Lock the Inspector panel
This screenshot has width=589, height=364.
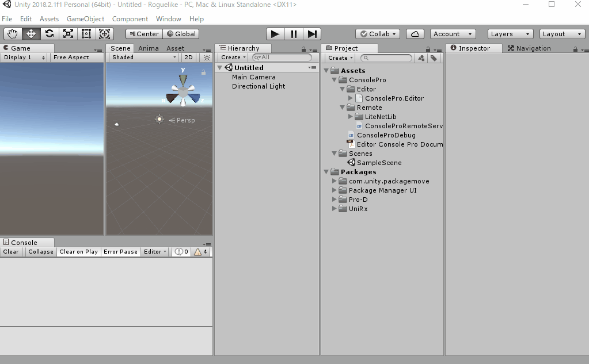575,49
